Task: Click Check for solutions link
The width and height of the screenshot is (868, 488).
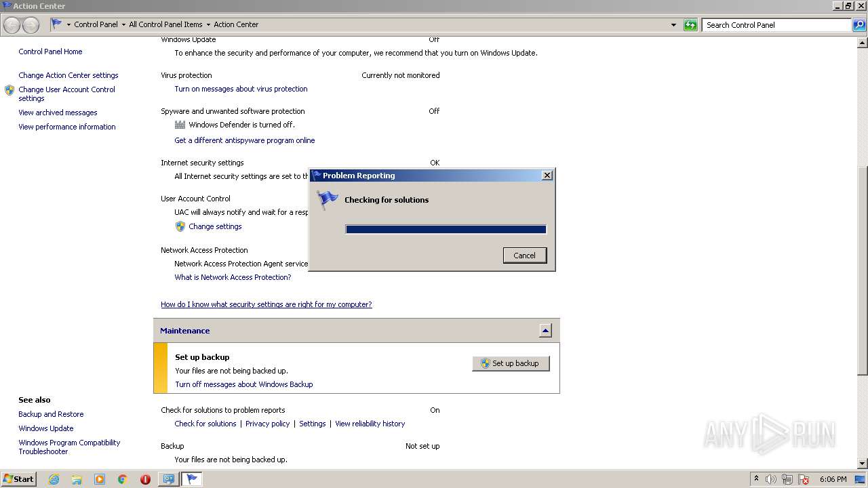Action: [205, 424]
